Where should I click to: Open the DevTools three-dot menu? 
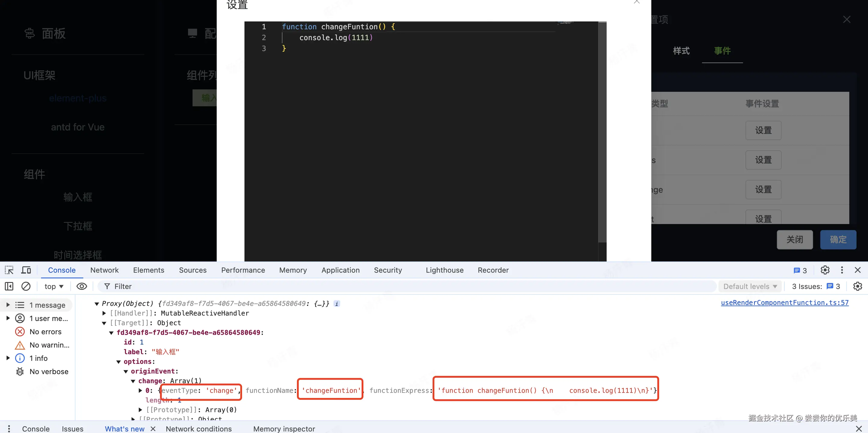tap(842, 270)
